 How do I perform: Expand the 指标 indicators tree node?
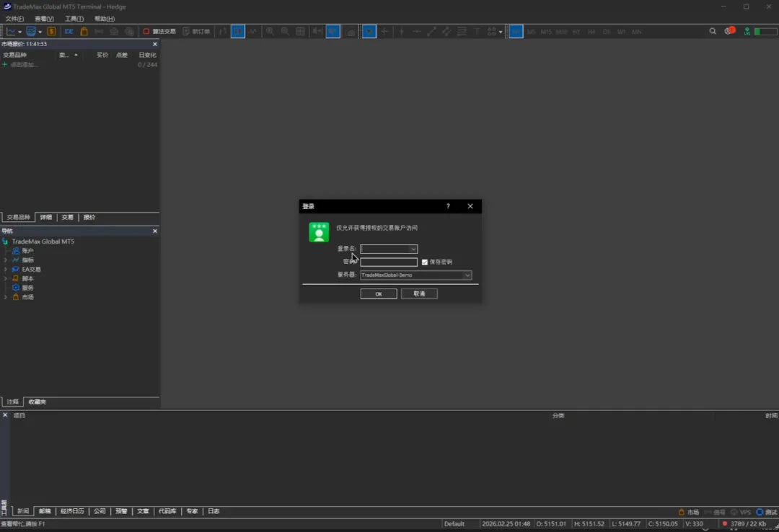6,260
